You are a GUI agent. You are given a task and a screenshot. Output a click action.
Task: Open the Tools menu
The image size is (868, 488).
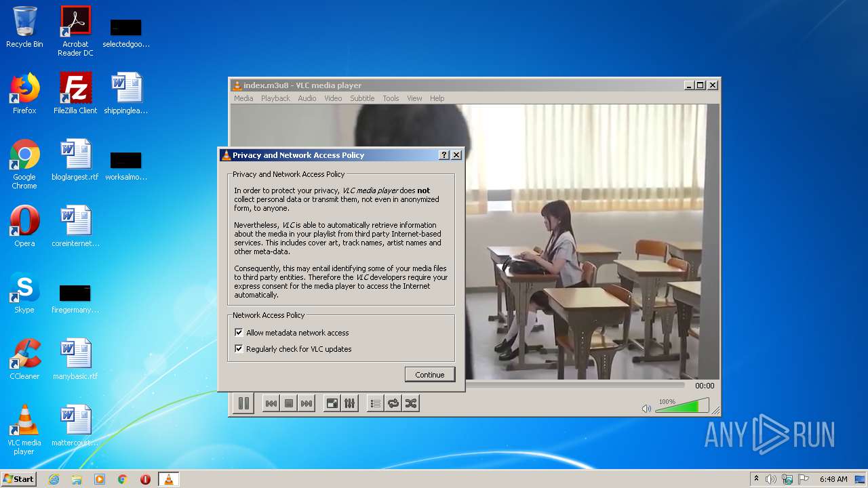click(x=391, y=98)
